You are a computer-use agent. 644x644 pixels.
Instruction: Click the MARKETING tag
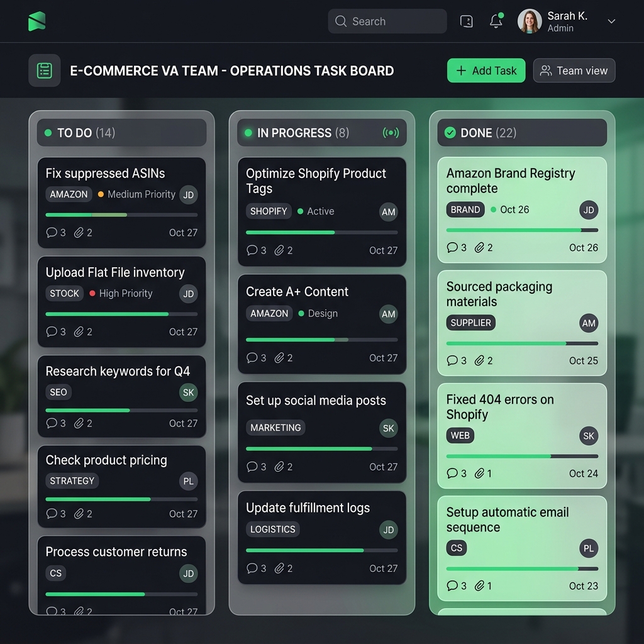[275, 428]
